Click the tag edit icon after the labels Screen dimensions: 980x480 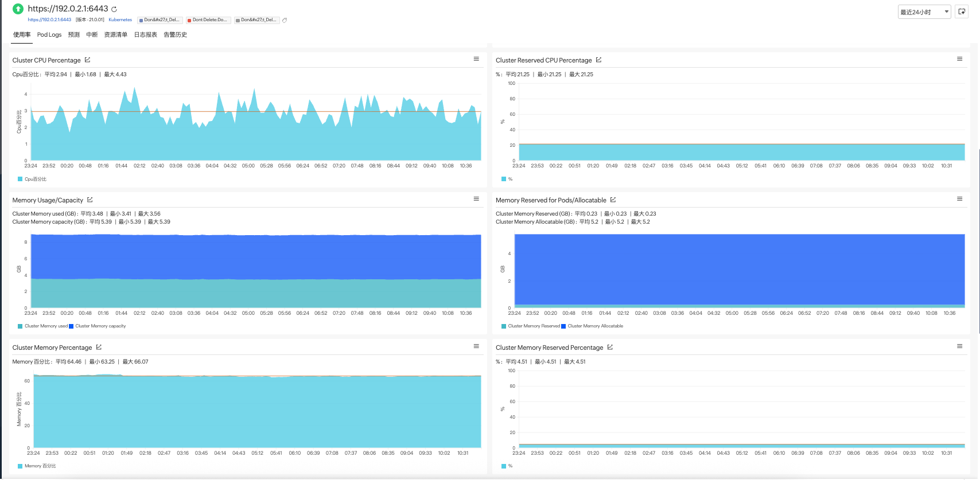click(x=285, y=20)
